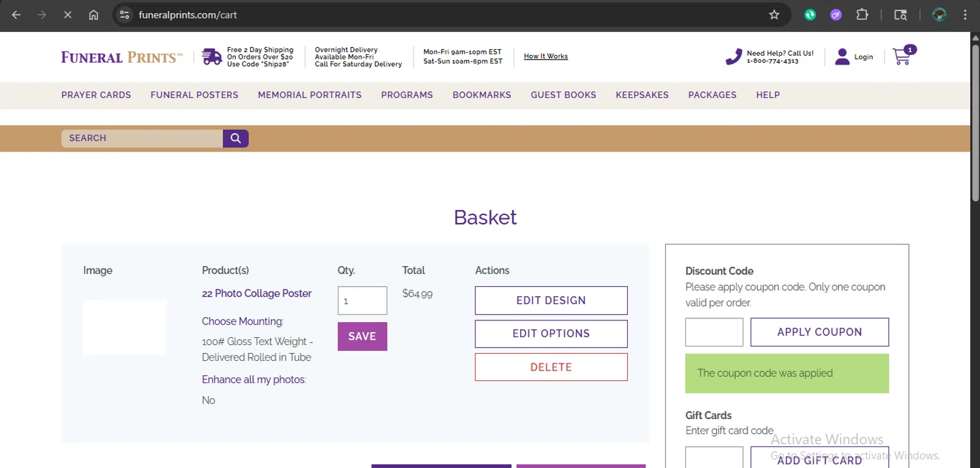980x468 pixels.
Task: Click the browser address bar URL
Action: [188, 14]
